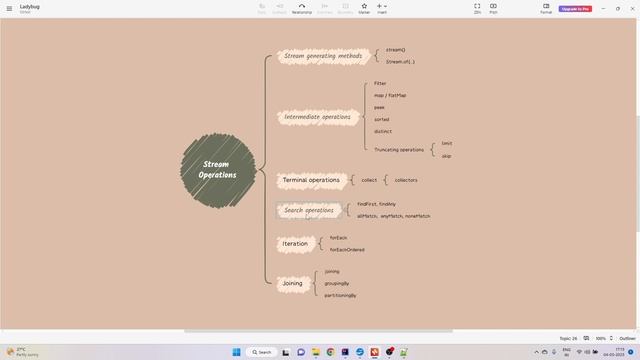Image resolution: width=640 pixels, height=360 pixels.
Task: Select the peek subtopic
Action: pos(379,107)
